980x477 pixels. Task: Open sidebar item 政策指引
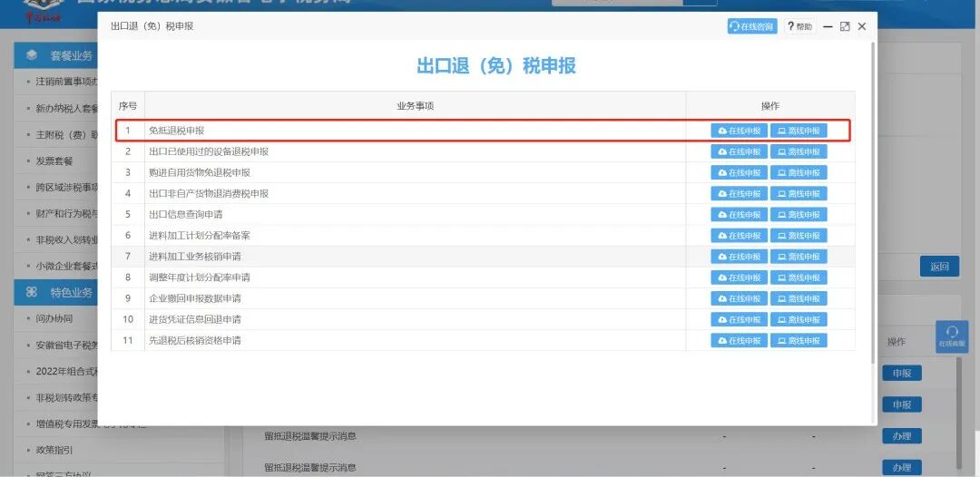point(54,450)
